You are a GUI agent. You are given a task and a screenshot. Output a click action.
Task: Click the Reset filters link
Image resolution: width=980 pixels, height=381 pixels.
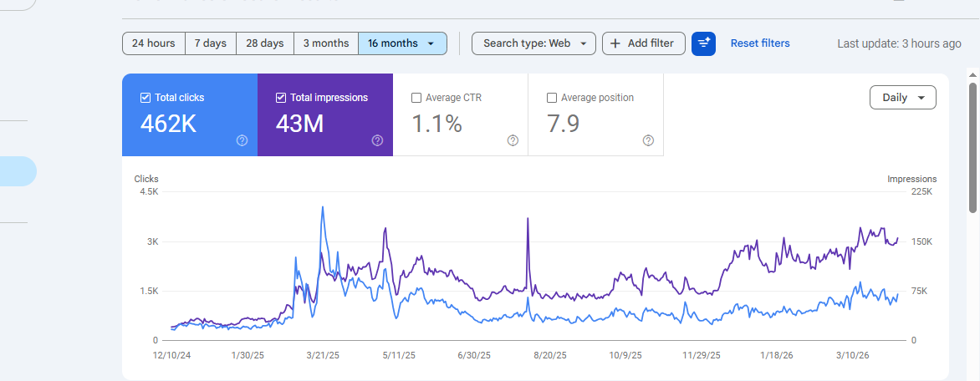[x=760, y=43]
